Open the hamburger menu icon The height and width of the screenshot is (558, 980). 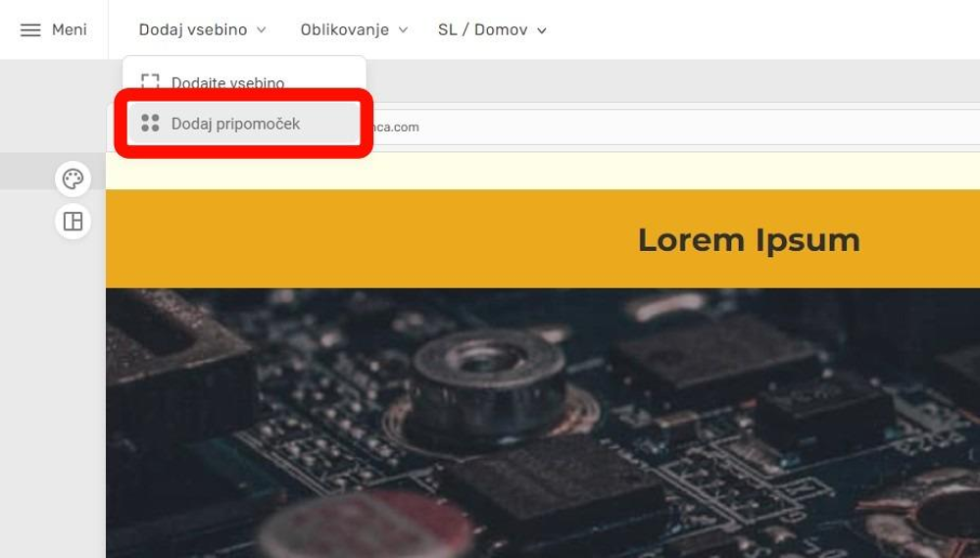tap(30, 30)
